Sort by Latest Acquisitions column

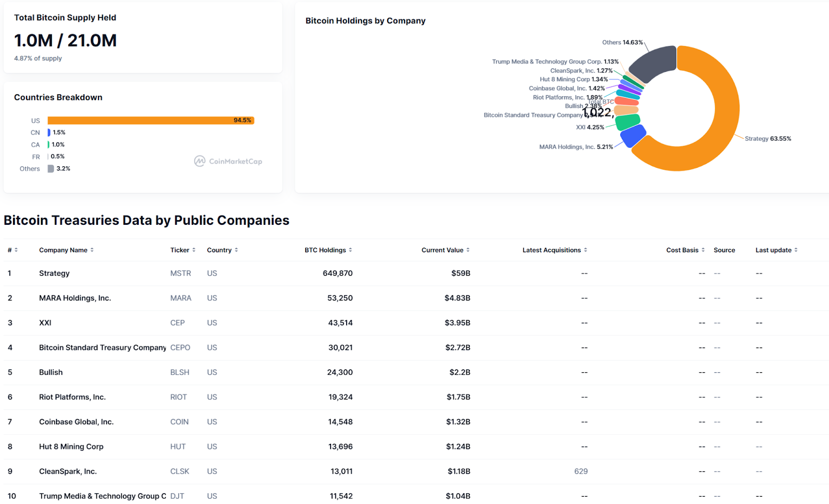coord(554,250)
